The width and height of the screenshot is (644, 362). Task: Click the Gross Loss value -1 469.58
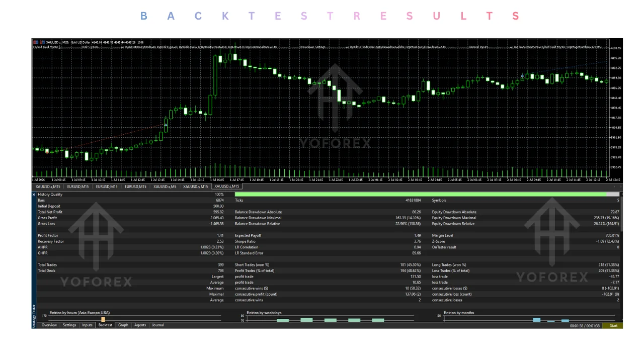[x=216, y=224]
